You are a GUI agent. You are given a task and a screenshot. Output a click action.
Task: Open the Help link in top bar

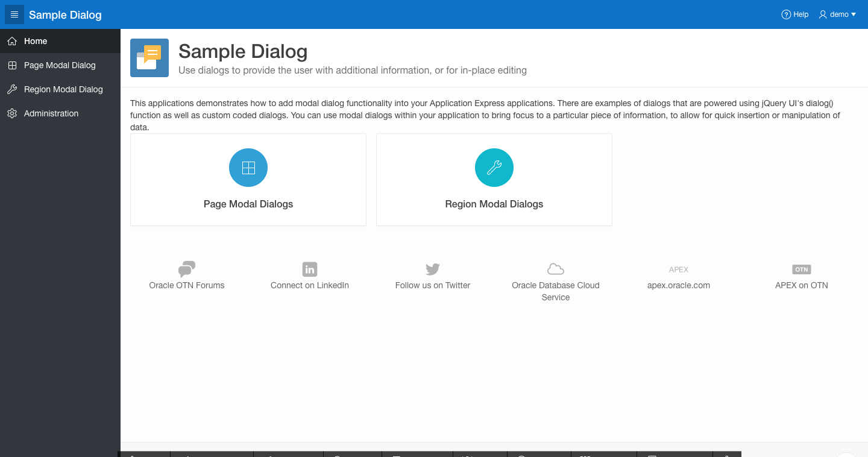click(794, 14)
